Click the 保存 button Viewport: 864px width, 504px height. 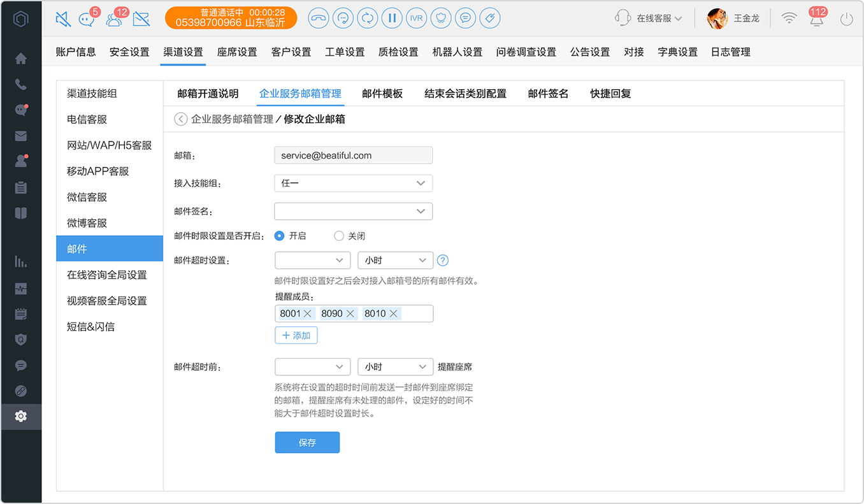[307, 443]
